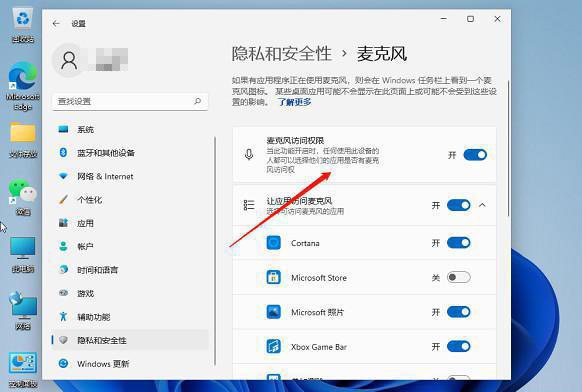The width and height of the screenshot is (582, 392).
Task: Collapse the 让应用访问麦克风 section chevron
Action: [482, 205]
